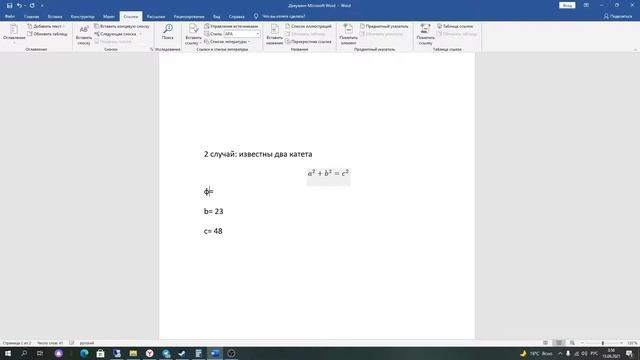Click русский language indicator in status bar
The width and height of the screenshot is (640, 360).
87,343
